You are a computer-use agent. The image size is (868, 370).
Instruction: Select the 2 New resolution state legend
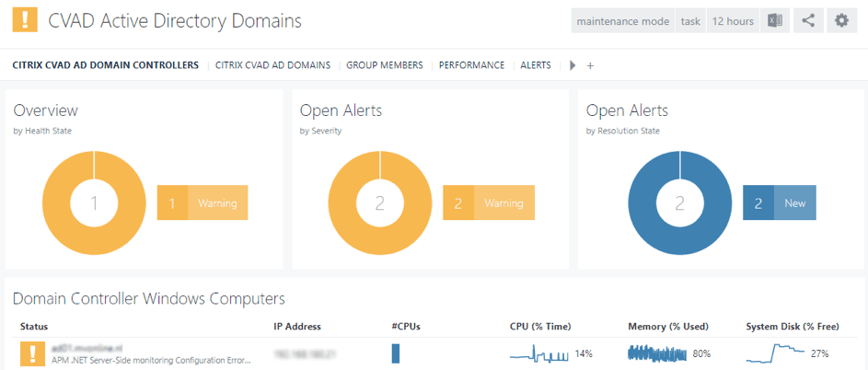click(x=780, y=203)
